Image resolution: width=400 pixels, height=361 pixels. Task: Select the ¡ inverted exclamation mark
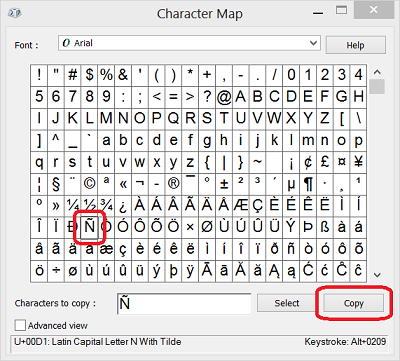coord(291,162)
